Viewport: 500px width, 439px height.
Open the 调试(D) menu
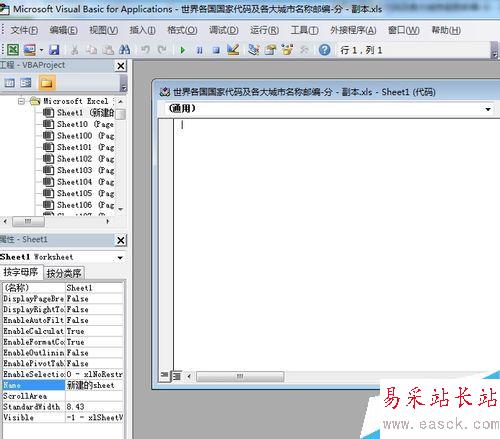[x=223, y=30]
